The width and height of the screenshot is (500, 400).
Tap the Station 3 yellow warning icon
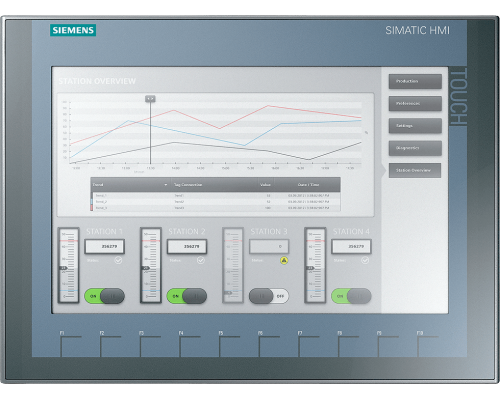(284, 260)
